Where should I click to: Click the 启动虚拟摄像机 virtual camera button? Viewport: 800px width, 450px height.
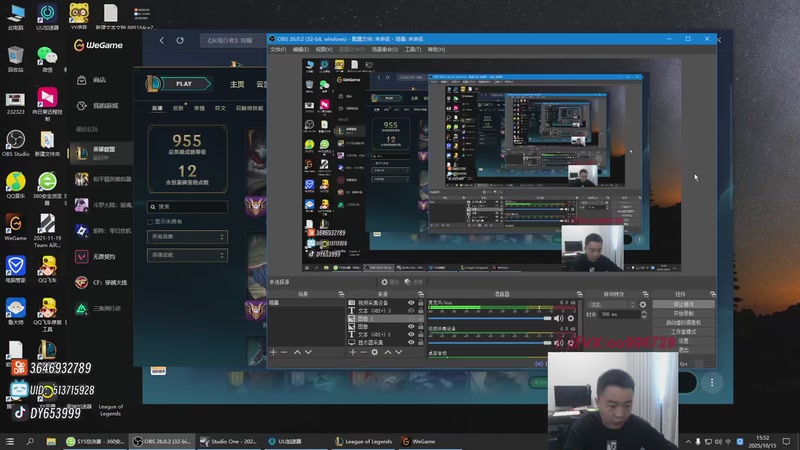click(x=683, y=322)
